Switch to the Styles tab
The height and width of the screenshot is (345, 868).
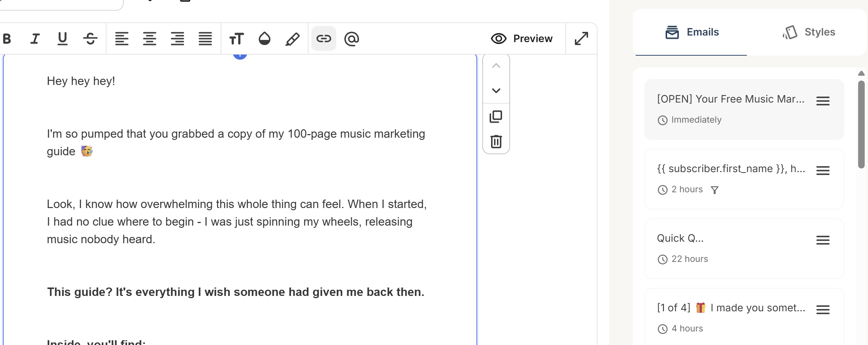tap(809, 32)
